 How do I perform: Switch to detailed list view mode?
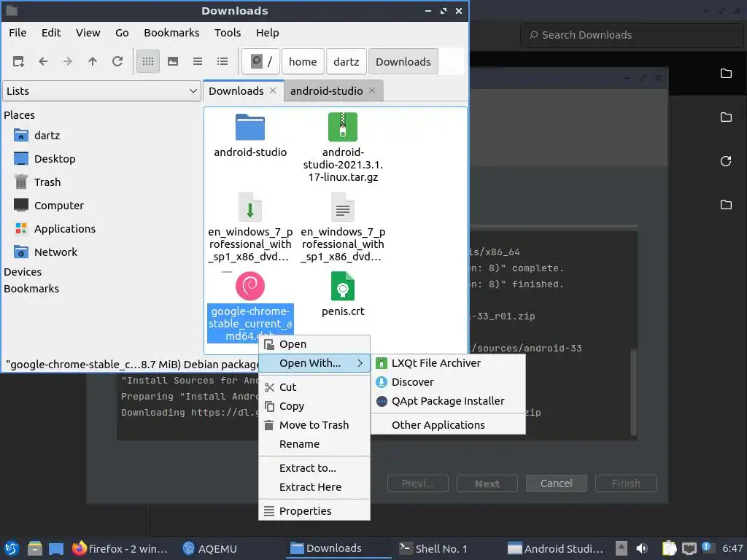click(222, 61)
